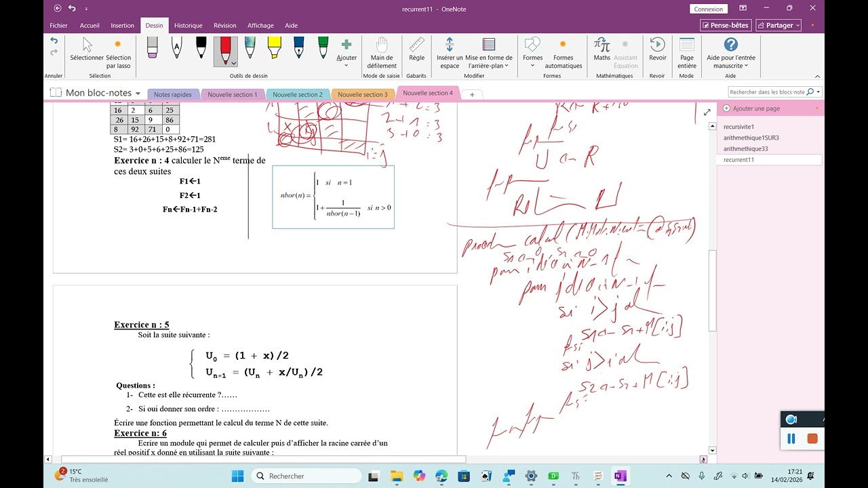Viewport: 868px width, 488px height.
Task: Go to the Nouvelle section 2 tab
Action: click(x=298, y=95)
